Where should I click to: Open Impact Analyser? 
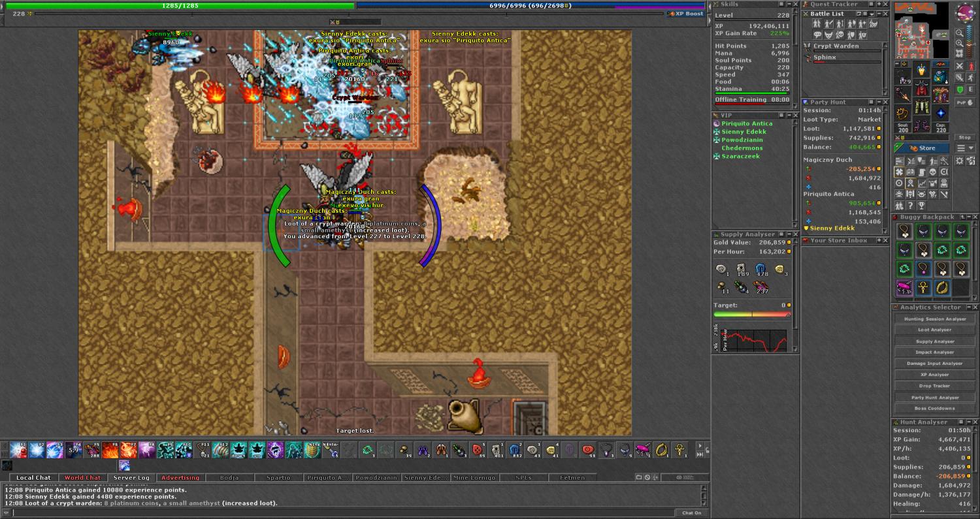coord(935,352)
